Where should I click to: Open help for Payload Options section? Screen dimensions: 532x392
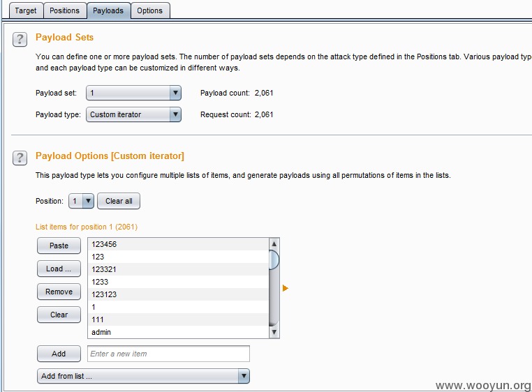click(20, 158)
